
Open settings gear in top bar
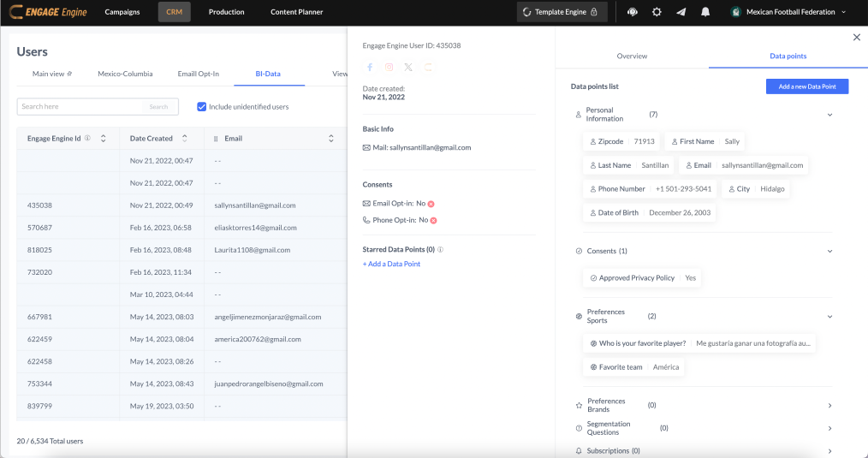click(x=657, y=12)
